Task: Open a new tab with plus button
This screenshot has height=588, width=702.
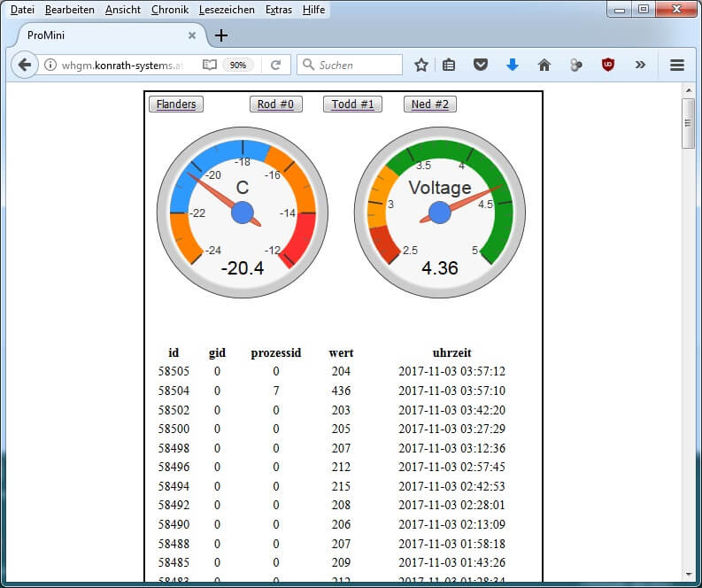Action: pyautogui.click(x=221, y=35)
